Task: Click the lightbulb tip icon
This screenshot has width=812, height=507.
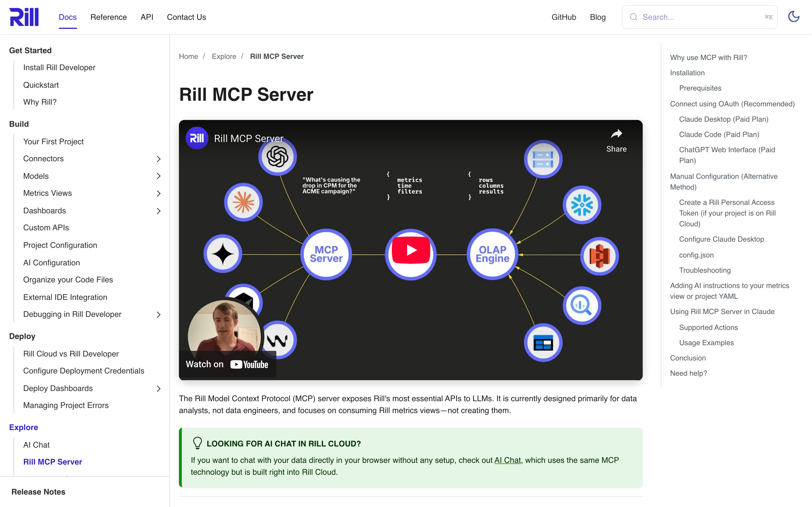Action: click(x=197, y=443)
